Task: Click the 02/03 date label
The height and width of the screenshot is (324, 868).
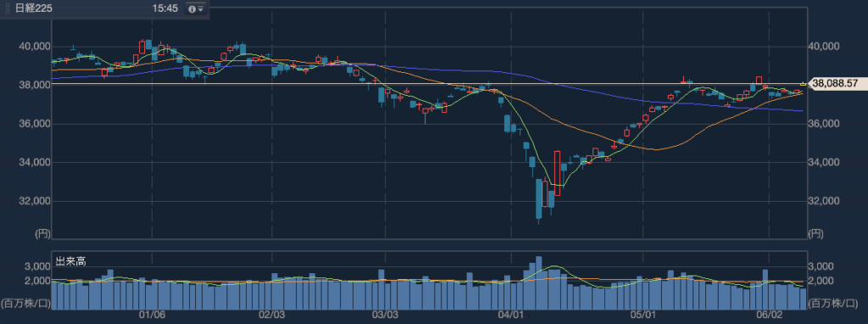Action: 272,315
